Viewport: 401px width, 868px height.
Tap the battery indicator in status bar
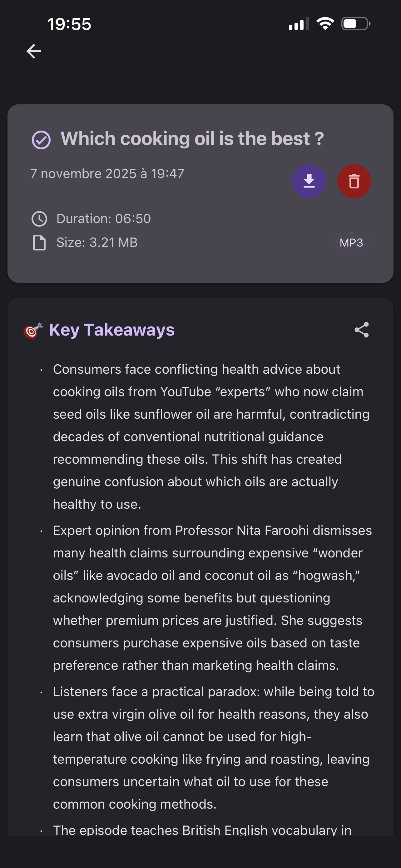coord(355,24)
